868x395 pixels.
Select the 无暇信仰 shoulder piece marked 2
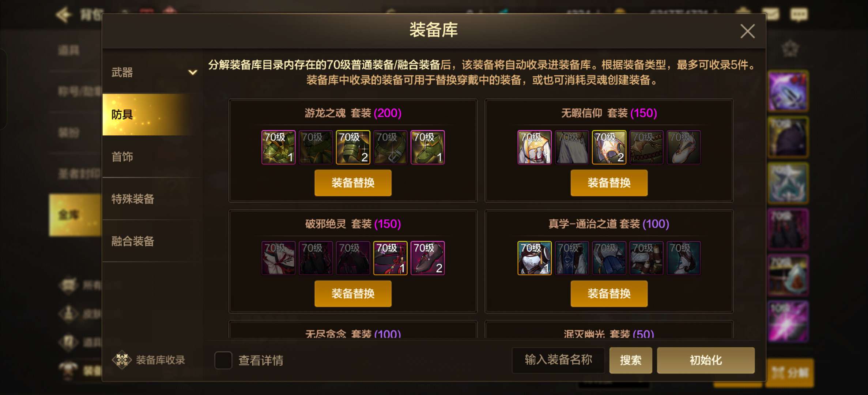(x=609, y=147)
